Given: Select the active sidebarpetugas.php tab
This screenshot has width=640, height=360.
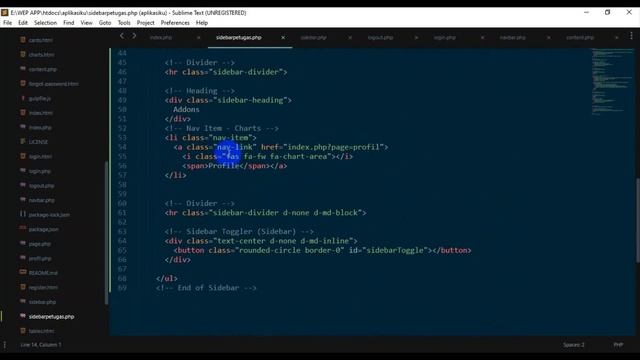Looking at the screenshot, I should coord(239,38).
